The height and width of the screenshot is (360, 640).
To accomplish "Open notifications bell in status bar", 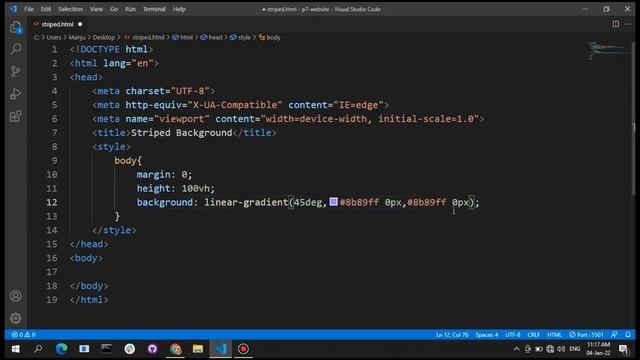I will point(628,335).
